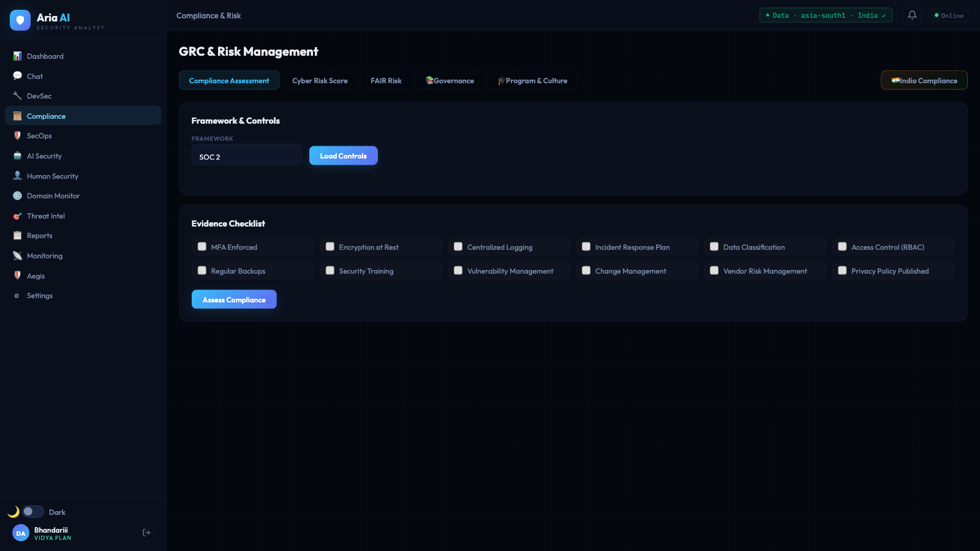Screen dimensions: 980x551
Task: Click the Compliance & Risk breadcrumb
Action: point(208,16)
